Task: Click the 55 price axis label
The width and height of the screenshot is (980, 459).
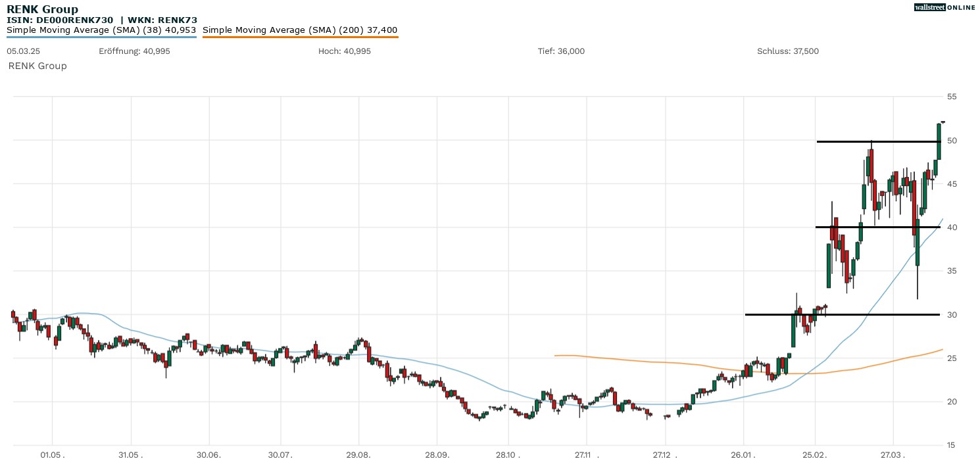Action: click(952, 97)
